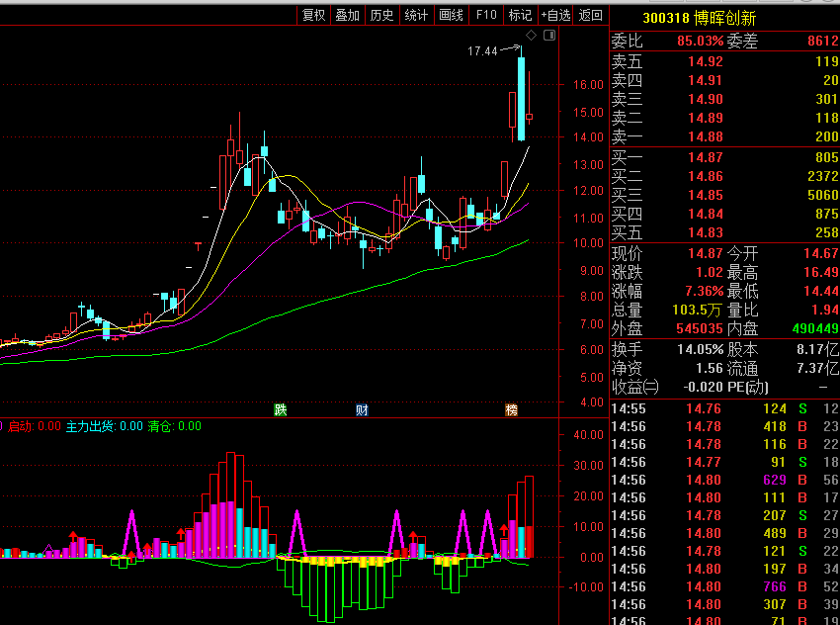Click the orange 榜 event marker
The height and width of the screenshot is (625, 840).
(511, 409)
